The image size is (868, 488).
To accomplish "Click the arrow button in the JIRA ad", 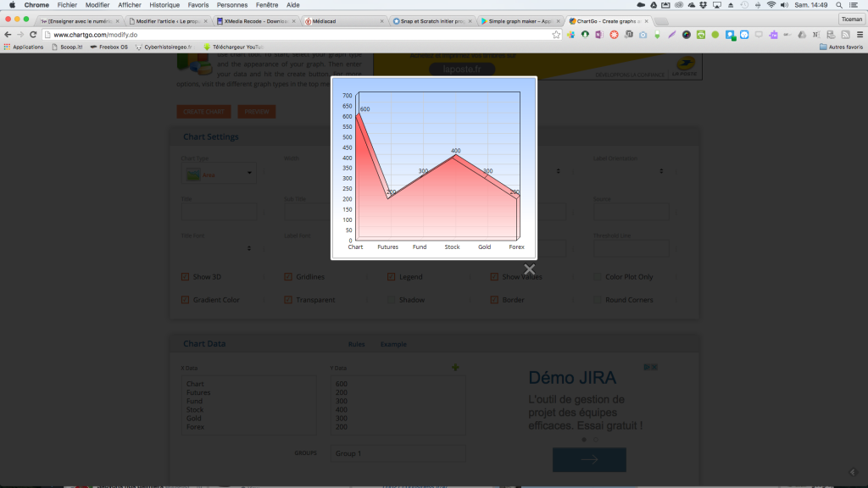I will pos(589,459).
